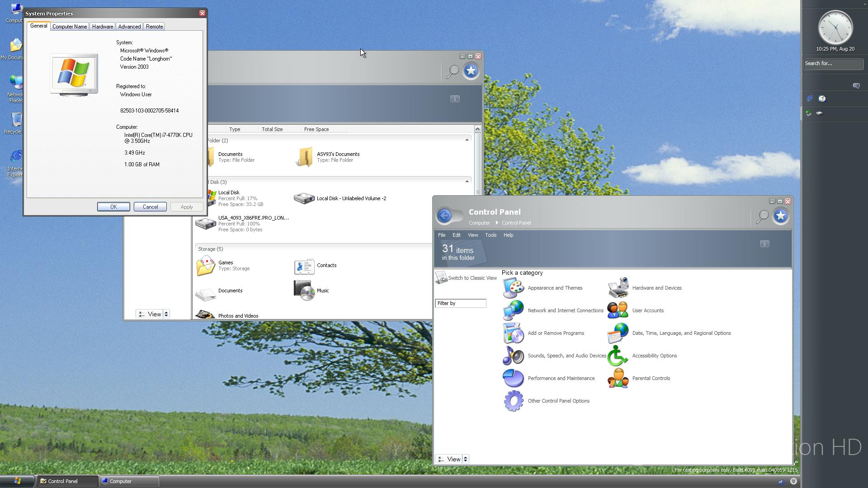Click the Control Panel favorites star icon
The image size is (868, 488).
780,216
